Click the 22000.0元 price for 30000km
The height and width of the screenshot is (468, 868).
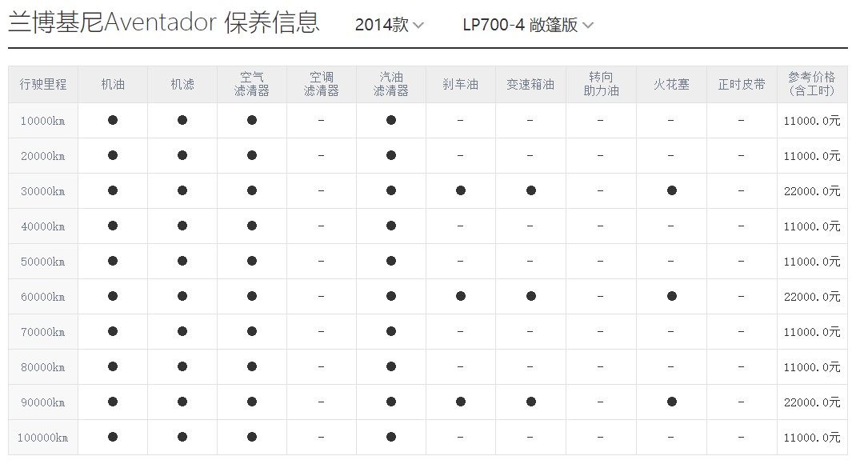[x=812, y=191]
